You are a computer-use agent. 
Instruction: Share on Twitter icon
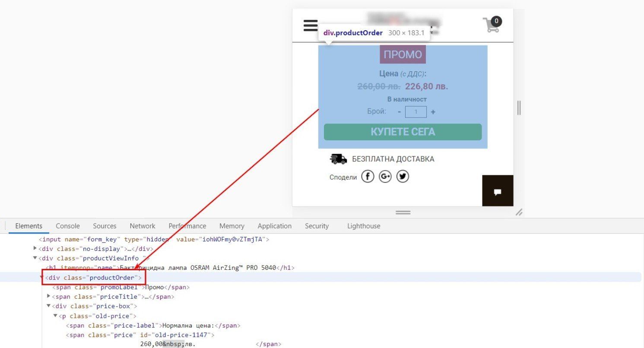click(x=403, y=177)
